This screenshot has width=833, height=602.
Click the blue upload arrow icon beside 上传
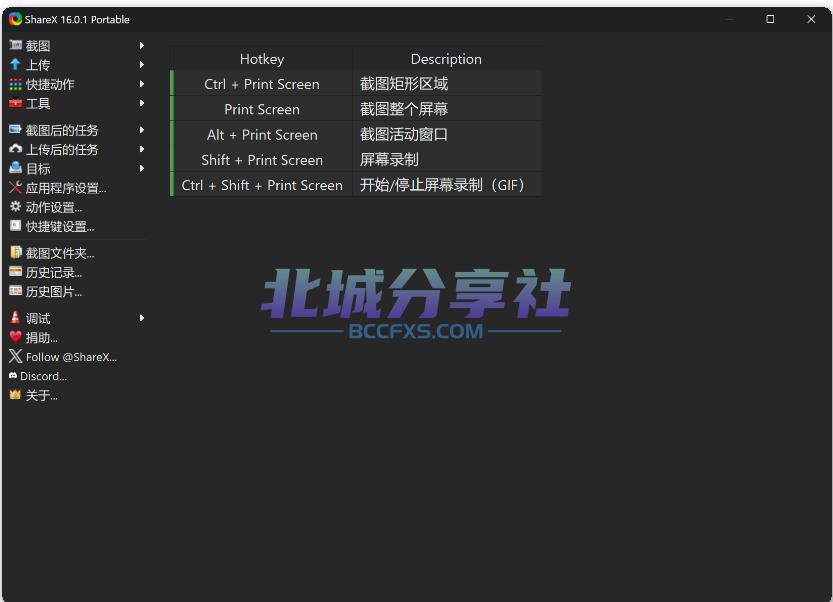point(15,65)
